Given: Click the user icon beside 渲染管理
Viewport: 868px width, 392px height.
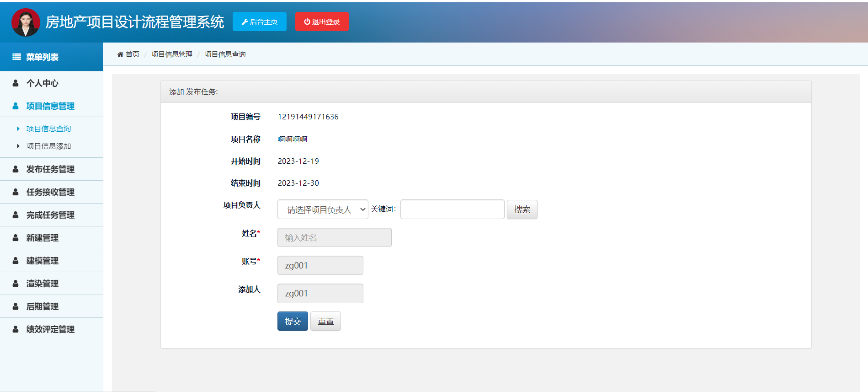Looking at the screenshot, I should tap(16, 283).
